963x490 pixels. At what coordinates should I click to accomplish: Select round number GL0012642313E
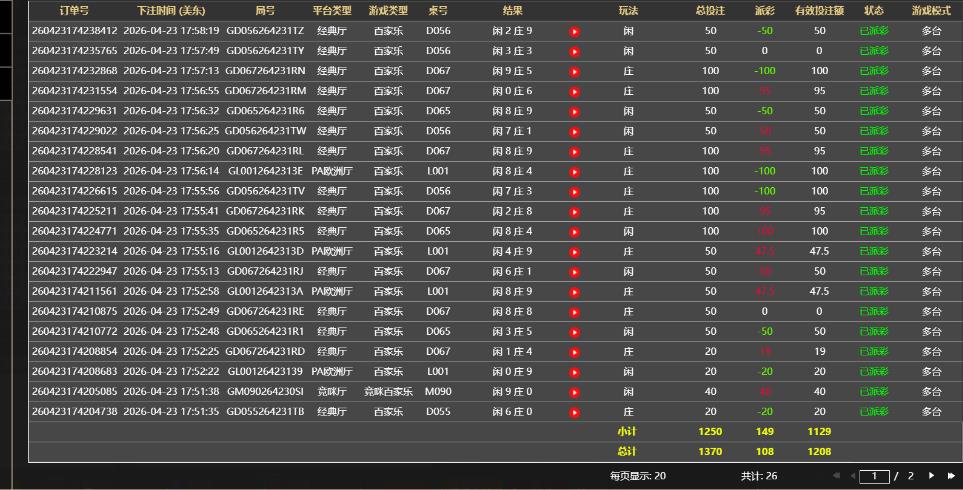click(x=265, y=171)
